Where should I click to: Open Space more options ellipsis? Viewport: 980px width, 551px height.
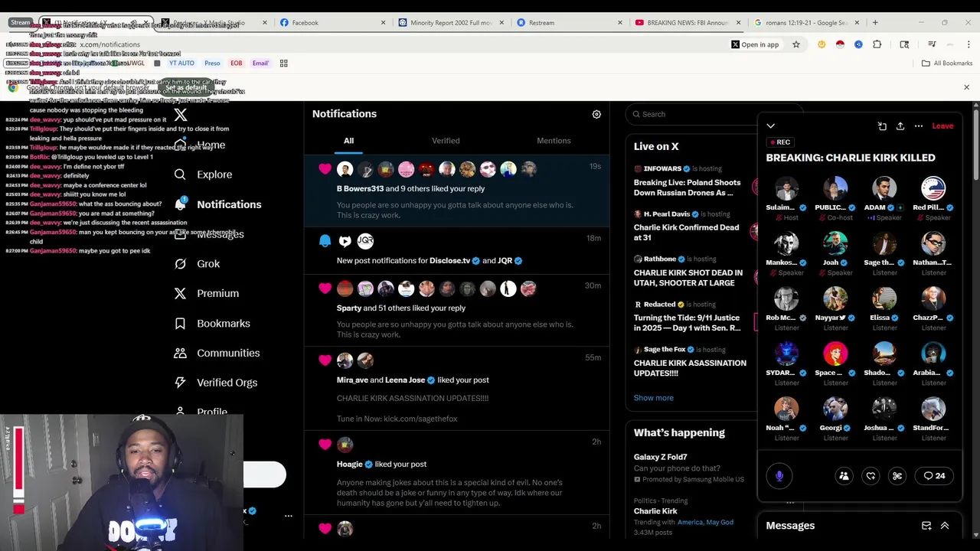919,126
